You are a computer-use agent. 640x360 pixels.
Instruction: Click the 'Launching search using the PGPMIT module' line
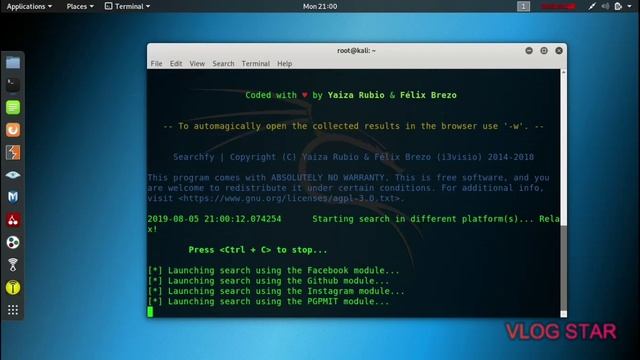(268, 301)
